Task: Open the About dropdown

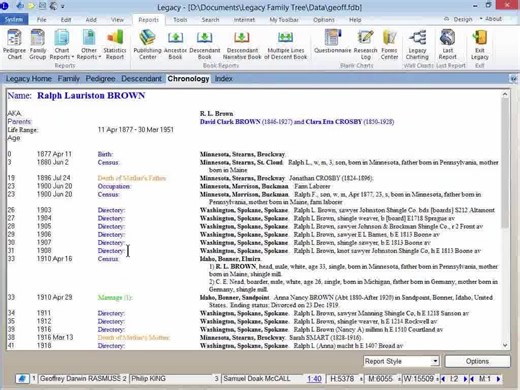Action: (x=491, y=19)
